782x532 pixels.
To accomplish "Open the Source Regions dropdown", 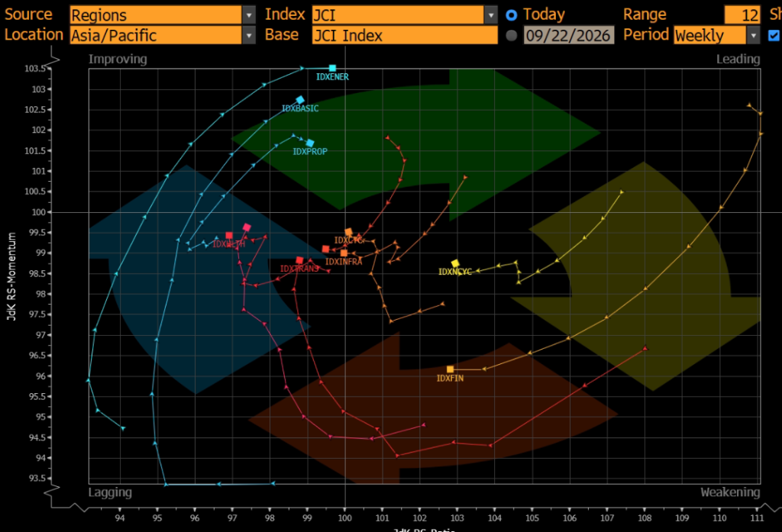I will tap(248, 15).
